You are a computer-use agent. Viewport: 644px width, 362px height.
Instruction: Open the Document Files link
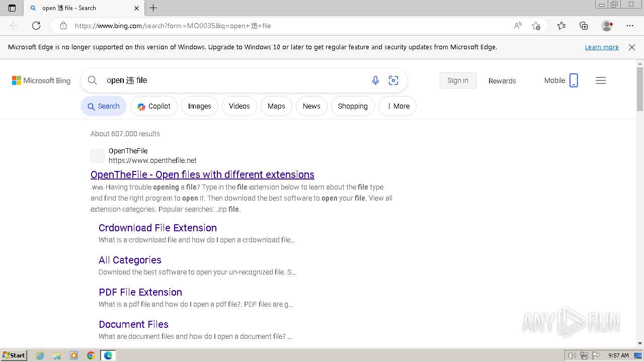(x=133, y=324)
